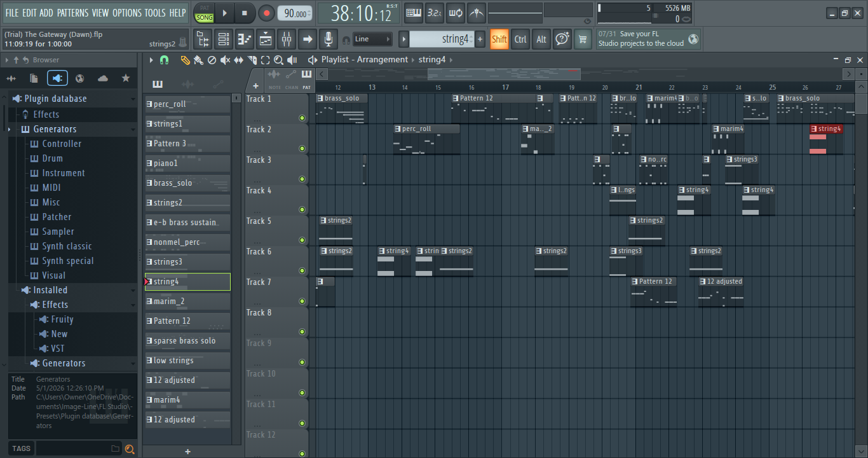Collapse the Generators tree folder
This screenshot has height=458, width=868.
tap(55, 129)
